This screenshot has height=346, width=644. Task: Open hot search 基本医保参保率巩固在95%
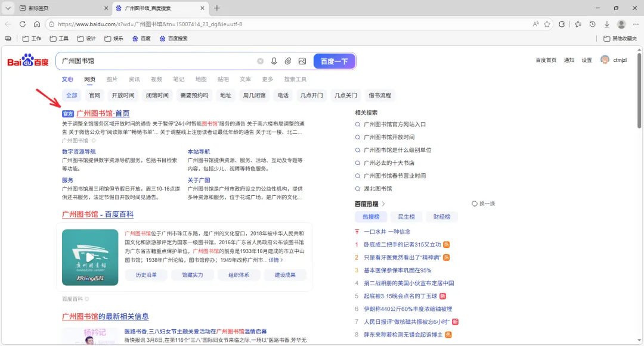point(397,270)
